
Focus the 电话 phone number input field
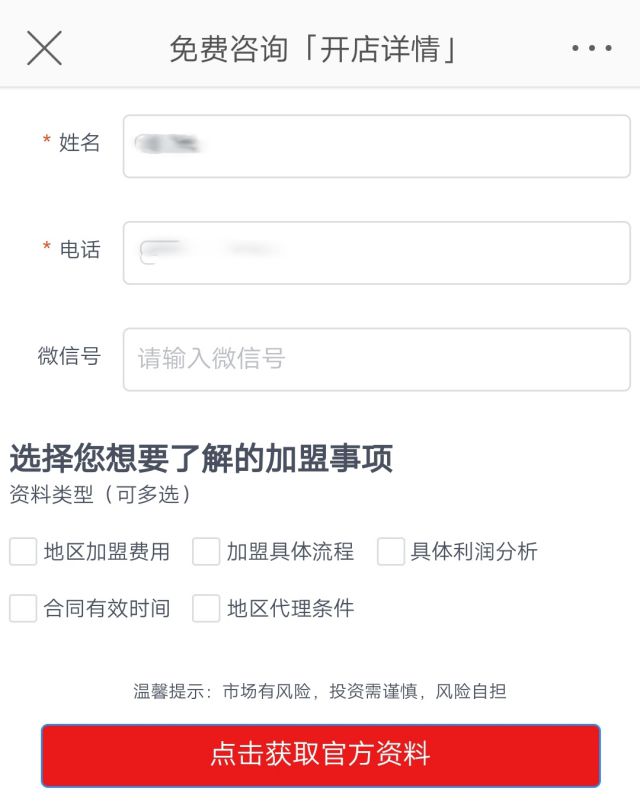(x=376, y=253)
